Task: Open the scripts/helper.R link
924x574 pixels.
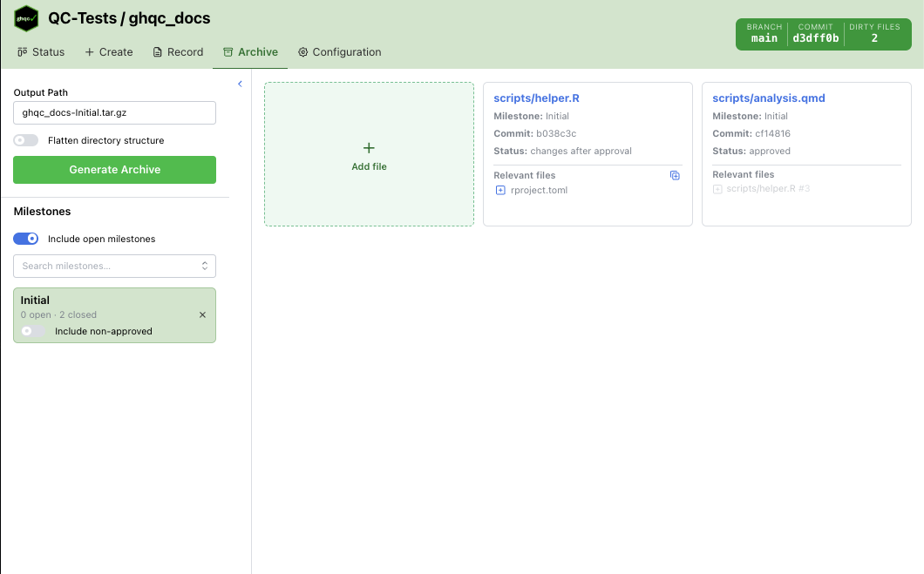Action: 536,98
